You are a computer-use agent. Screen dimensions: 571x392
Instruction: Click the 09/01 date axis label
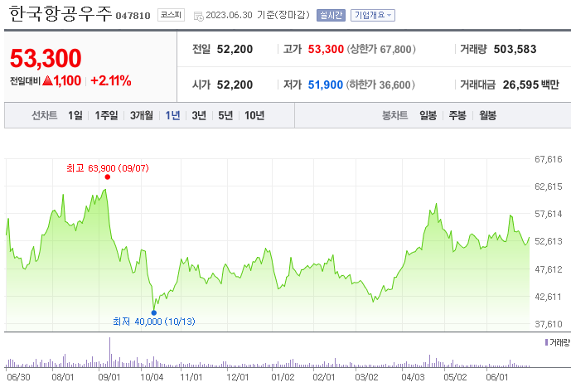pos(109,377)
